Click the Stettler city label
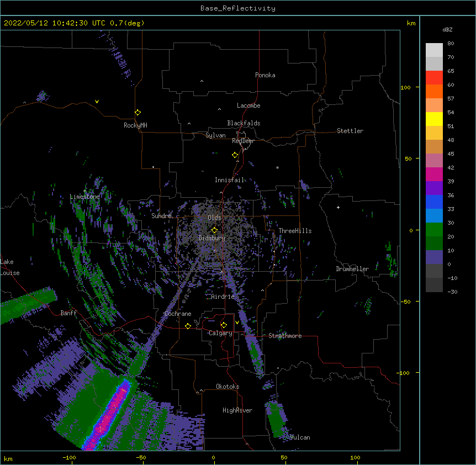The width and height of the screenshot is (476, 465). tap(350, 131)
